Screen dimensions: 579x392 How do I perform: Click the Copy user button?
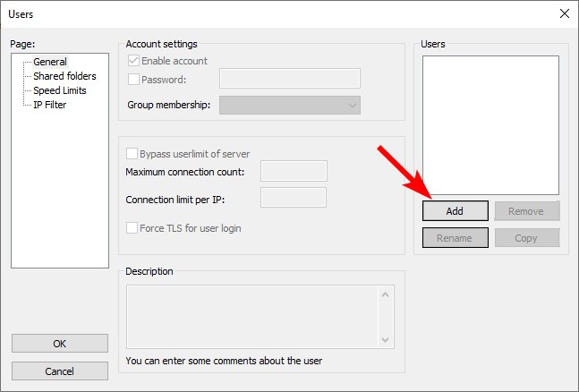[527, 237]
